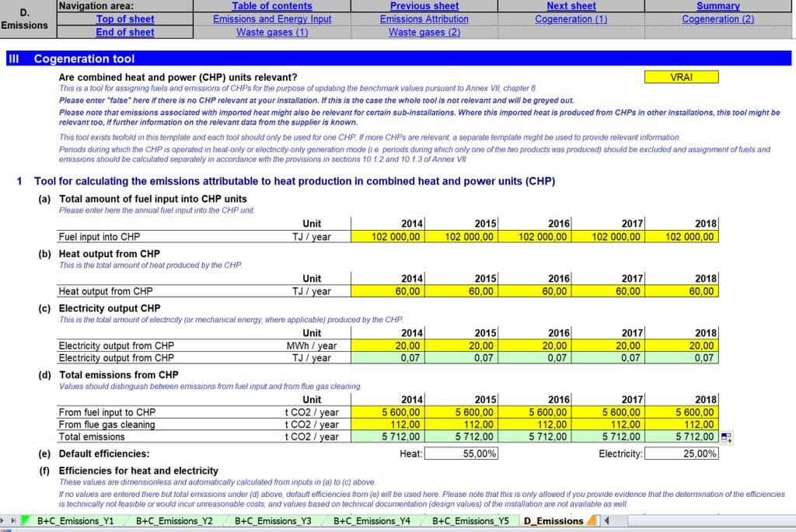Select 2016 Heat output from CHP cell
This screenshot has width=796, height=532.
click(535, 291)
